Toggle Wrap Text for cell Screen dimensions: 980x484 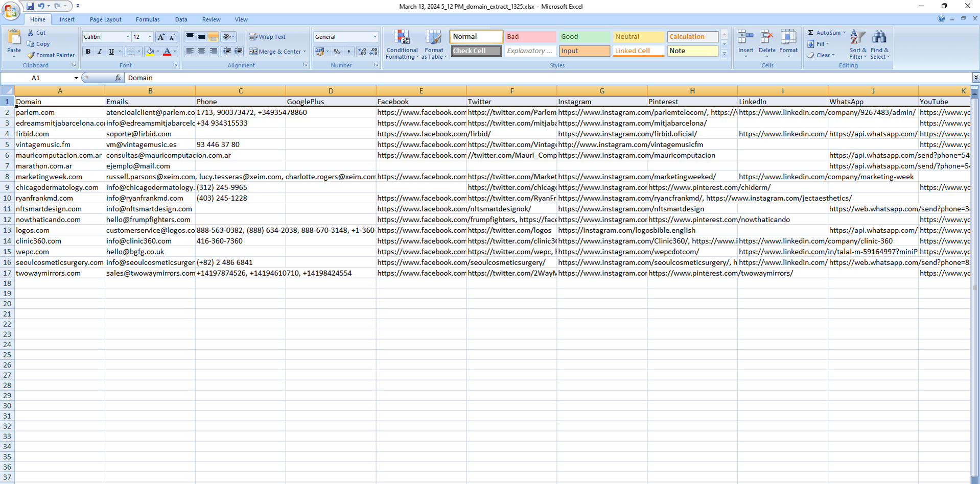pos(268,37)
